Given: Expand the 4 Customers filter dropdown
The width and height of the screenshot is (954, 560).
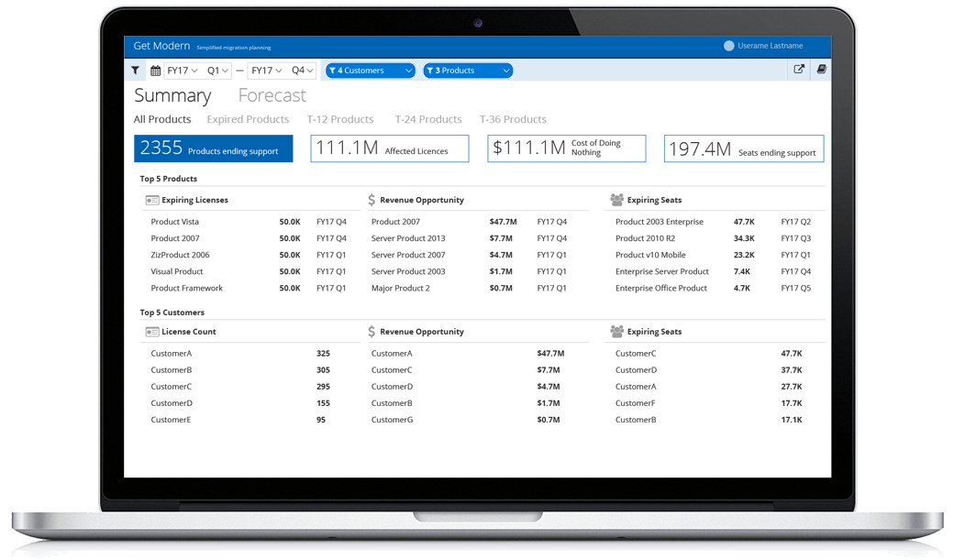Looking at the screenshot, I should [x=370, y=71].
